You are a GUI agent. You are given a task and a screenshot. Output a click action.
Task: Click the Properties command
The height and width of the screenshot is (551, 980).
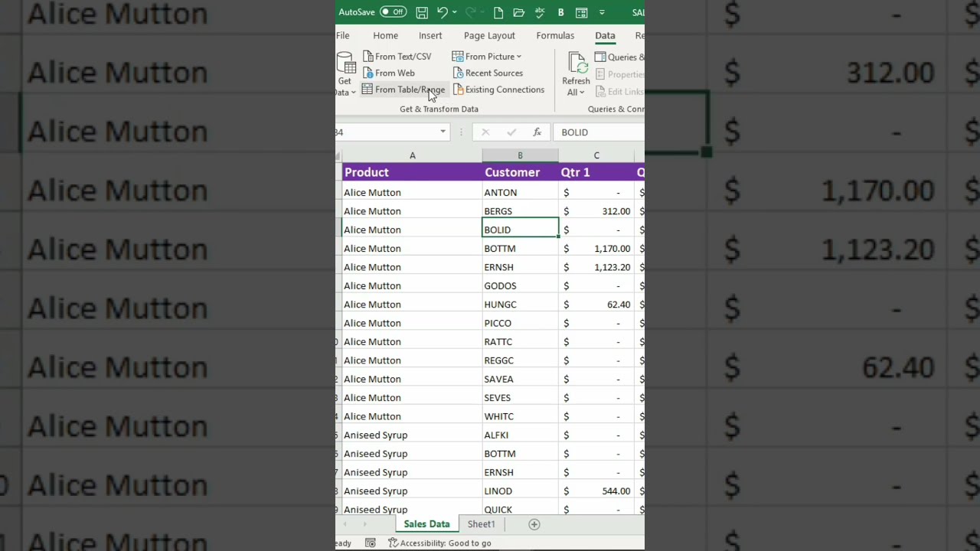click(x=619, y=74)
